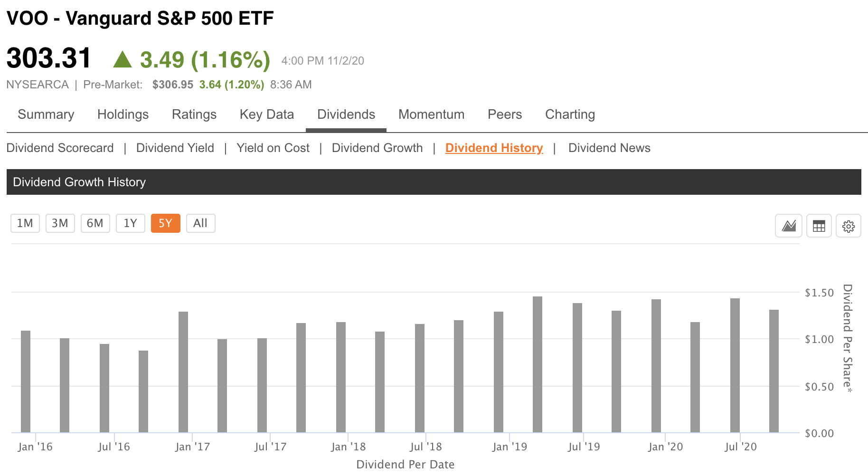868x476 pixels.
Task: Click the tallest bar after Jan '19
Action: tap(538, 364)
